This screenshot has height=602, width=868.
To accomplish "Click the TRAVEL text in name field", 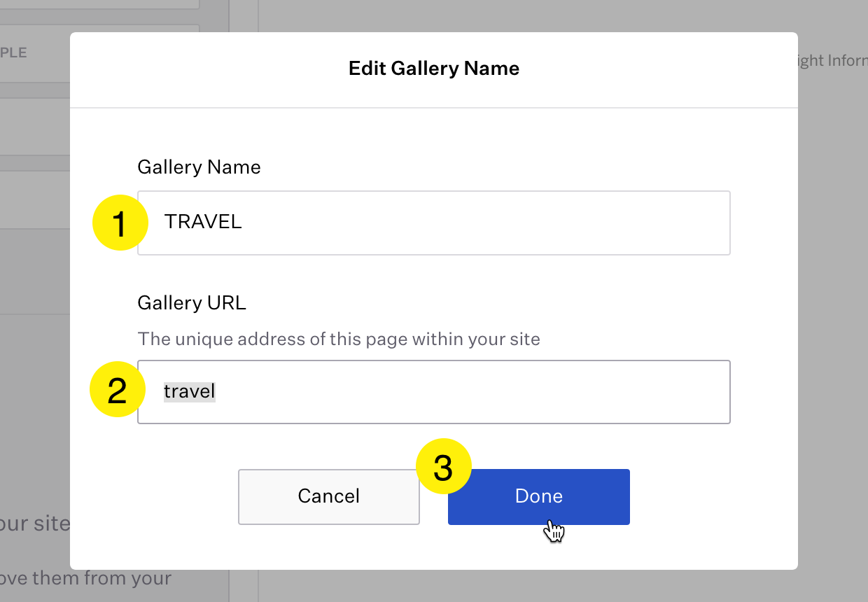I will [x=203, y=222].
